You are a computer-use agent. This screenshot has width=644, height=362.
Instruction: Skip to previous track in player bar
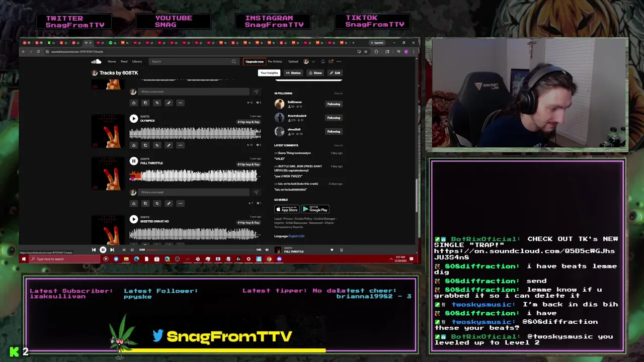pyautogui.click(x=94, y=250)
